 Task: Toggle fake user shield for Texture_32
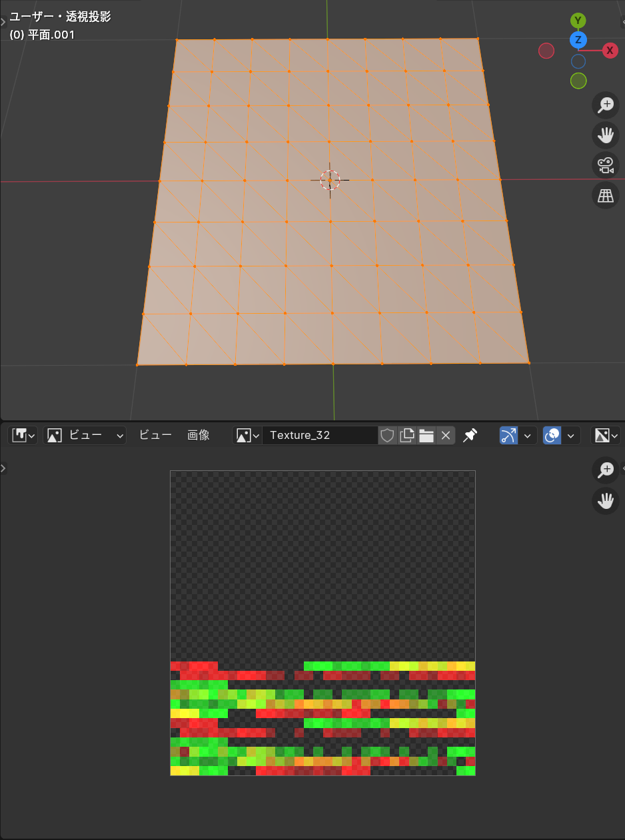coord(387,435)
